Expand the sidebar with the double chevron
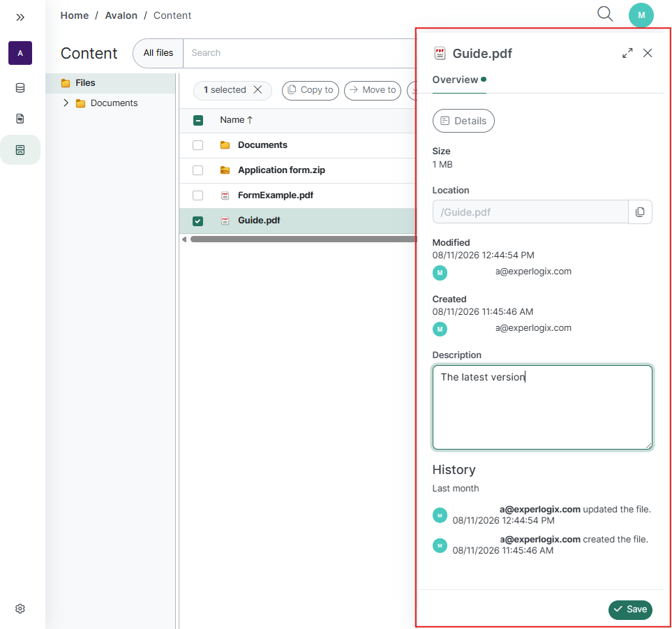 [x=20, y=17]
